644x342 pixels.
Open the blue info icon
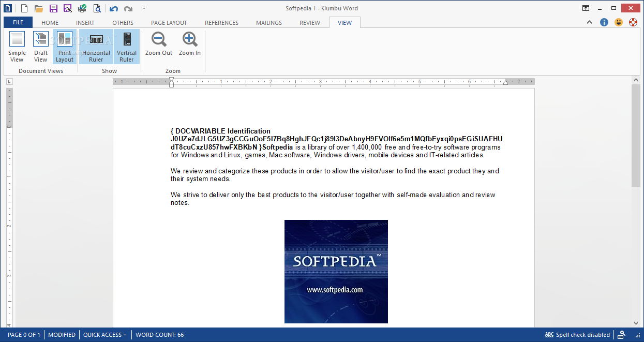(604, 22)
